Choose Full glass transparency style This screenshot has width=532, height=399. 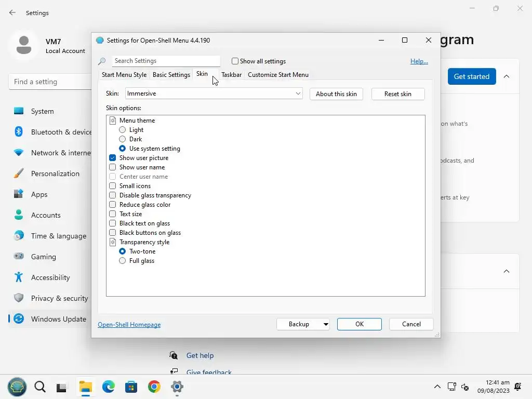coord(122,261)
